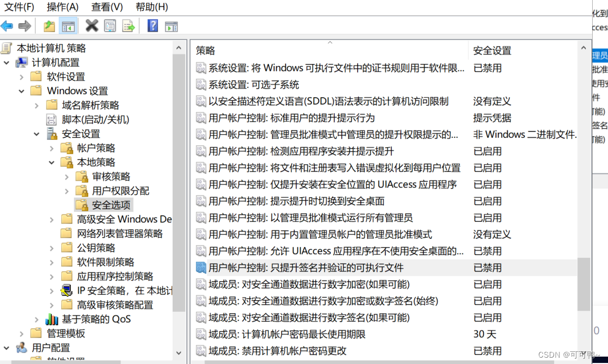The width and height of the screenshot is (608, 364).
Task: Open the 帮助(H) menu
Action: click(152, 7)
